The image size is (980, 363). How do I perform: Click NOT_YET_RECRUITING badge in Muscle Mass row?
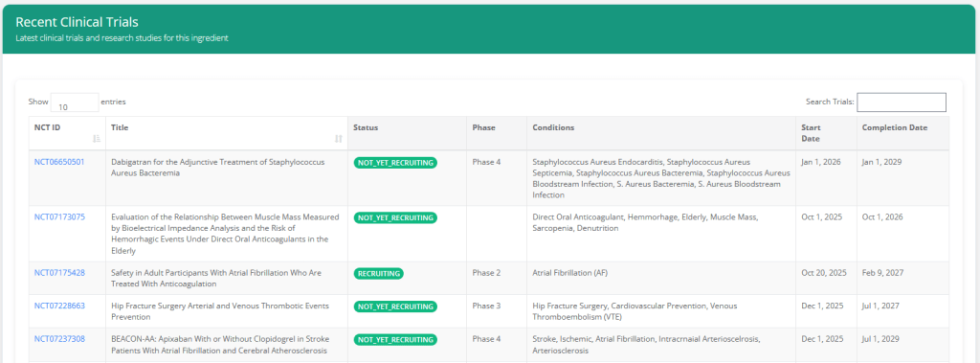point(395,217)
